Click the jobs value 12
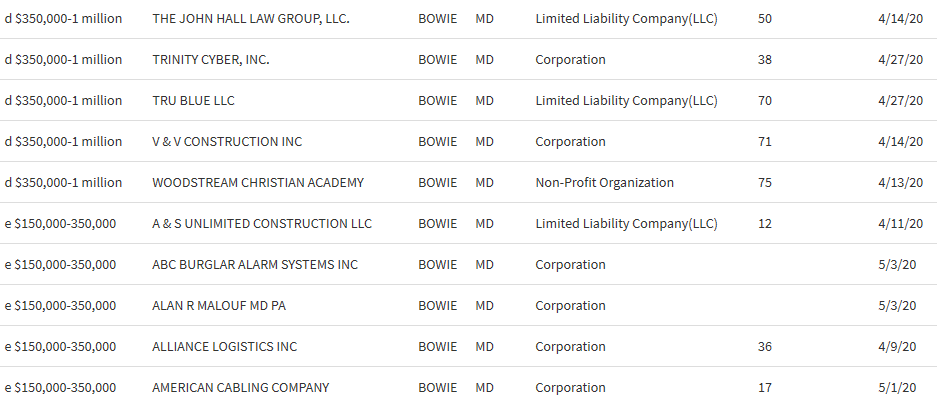Image resolution: width=937 pixels, height=405 pixels. point(765,224)
